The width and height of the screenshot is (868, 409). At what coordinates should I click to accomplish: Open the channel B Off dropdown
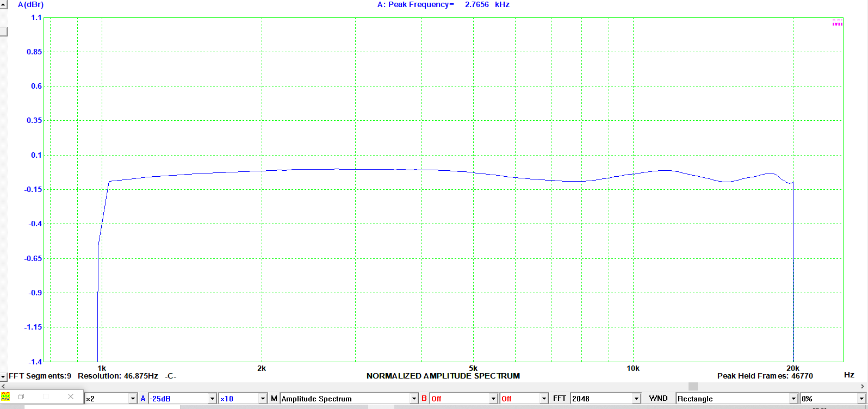pyautogui.click(x=493, y=399)
